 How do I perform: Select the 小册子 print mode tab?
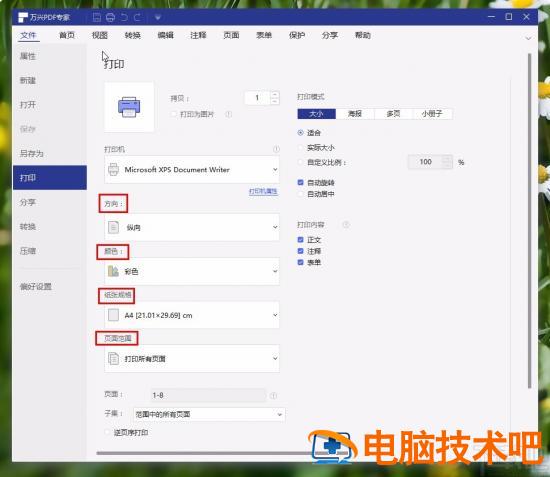pos(432,114)
